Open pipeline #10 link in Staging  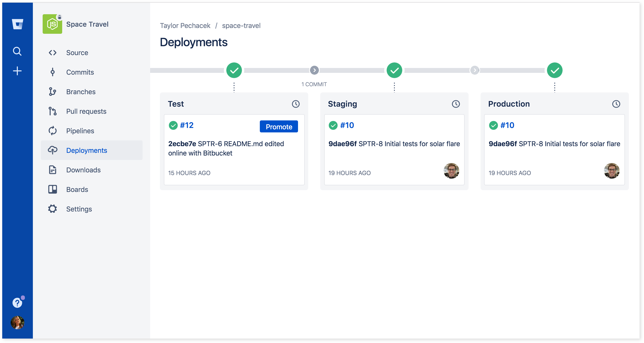(x=347, y=125)
